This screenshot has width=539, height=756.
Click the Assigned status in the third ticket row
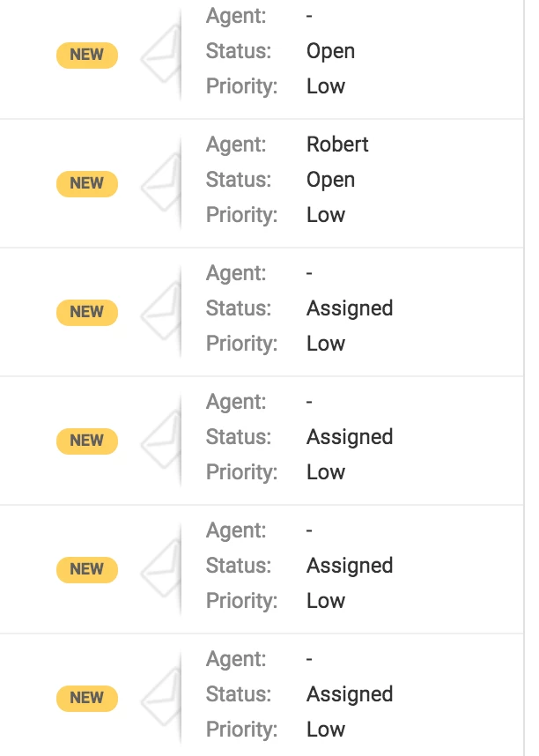[x=350, y=309]
